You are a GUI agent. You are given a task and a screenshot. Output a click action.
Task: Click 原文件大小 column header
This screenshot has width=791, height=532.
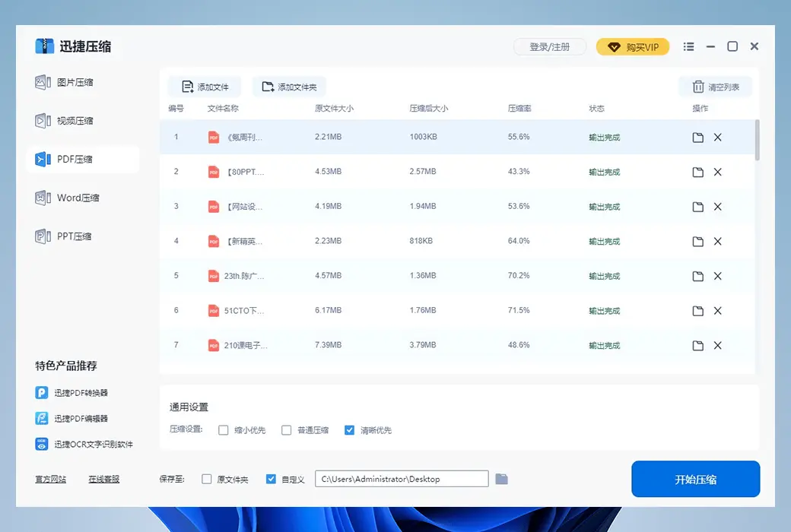(334, 109)
